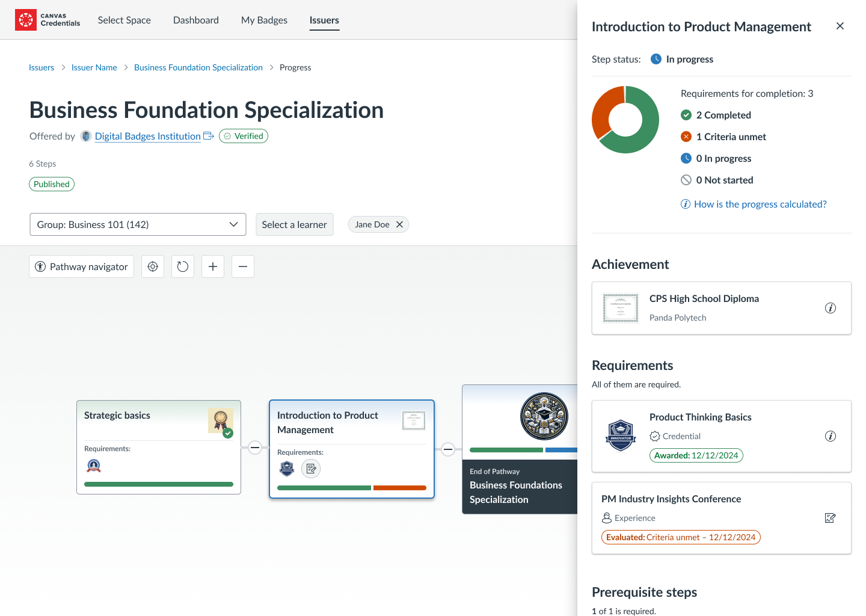Click the Issuer Name breadcrumb link
The width and height of the screenshot is (866, 616).
pos(94,67)
